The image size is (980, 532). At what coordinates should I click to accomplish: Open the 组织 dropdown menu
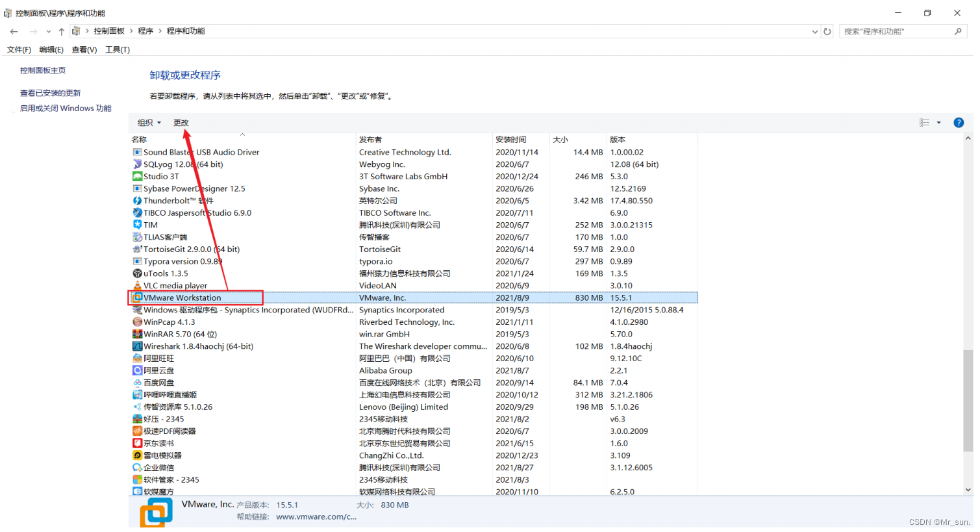pyautogui.click(x=149, y=123)
